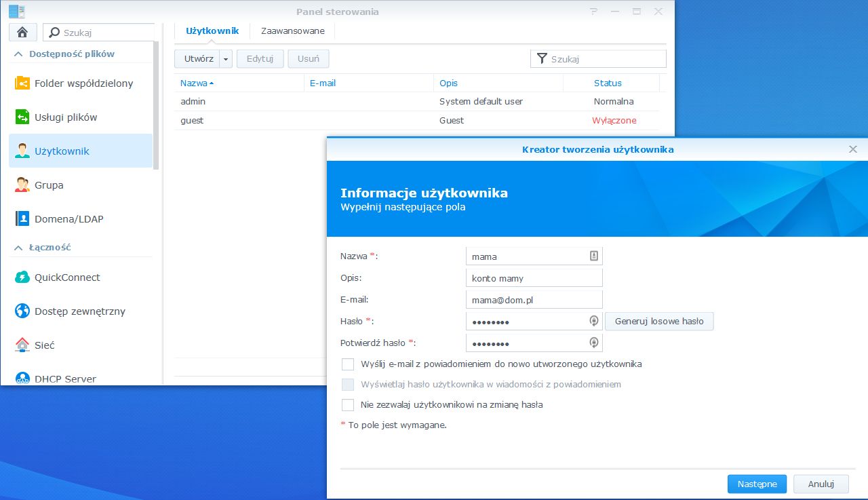Viewport: 868px width, 500px height.
Task: Click the contact card icon in Nazwa field
Action: point(593,256)
